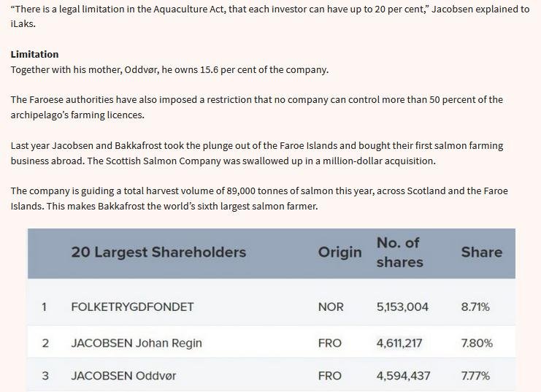Click the 5,153,004 shares value
The image size is (541, 392).
[x=402, y=307]
